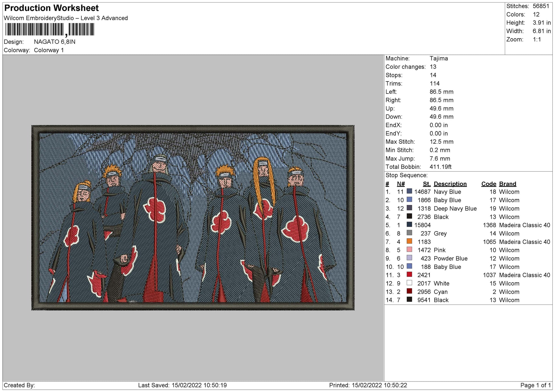Click the Deep Navy Blue swatch
The height and width of the screenshot is (392, 555).
click(x=409, y=208)
